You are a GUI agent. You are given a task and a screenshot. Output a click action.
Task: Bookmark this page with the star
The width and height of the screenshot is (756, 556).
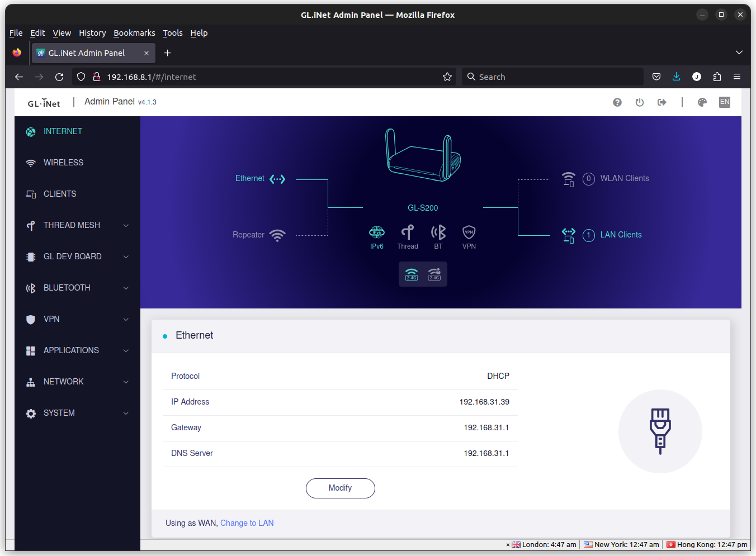tap(447, 77)
